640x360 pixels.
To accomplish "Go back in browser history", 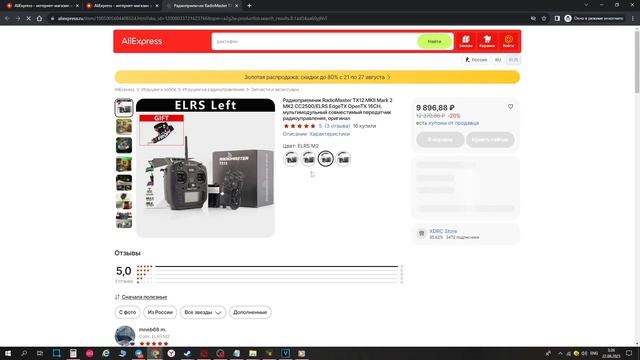I will (x=7, y=18).
